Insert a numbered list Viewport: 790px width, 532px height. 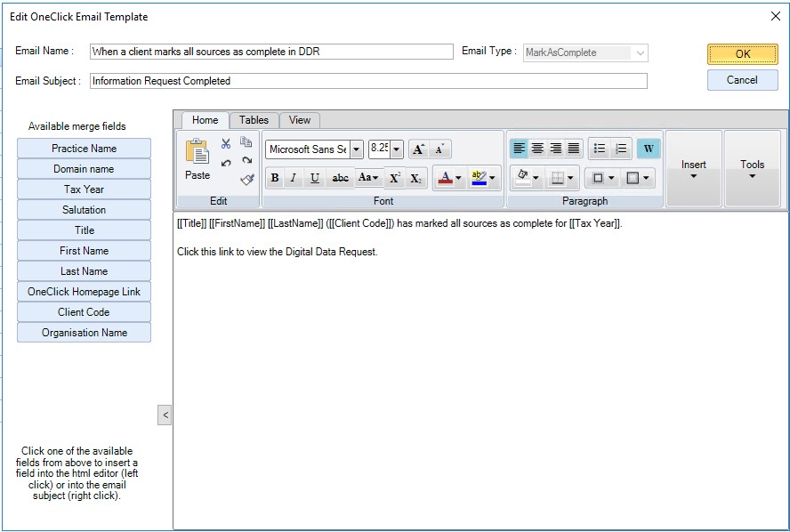[x=621, y=149]
